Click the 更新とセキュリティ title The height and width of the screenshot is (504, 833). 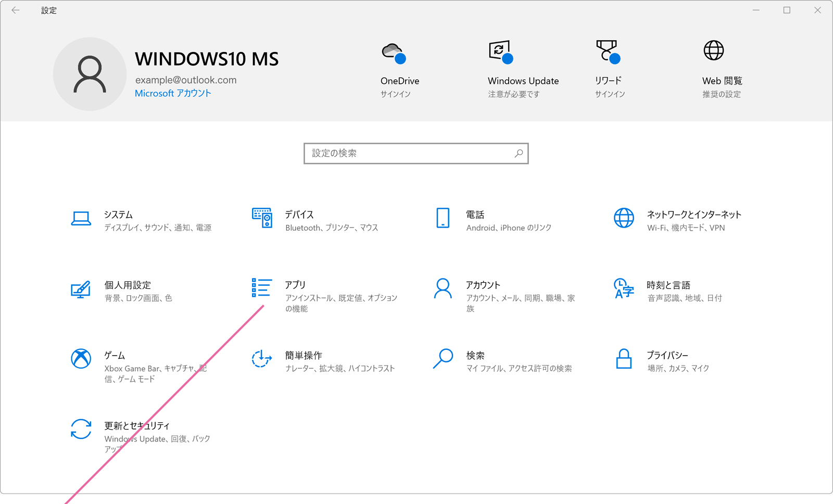point(137,425)
